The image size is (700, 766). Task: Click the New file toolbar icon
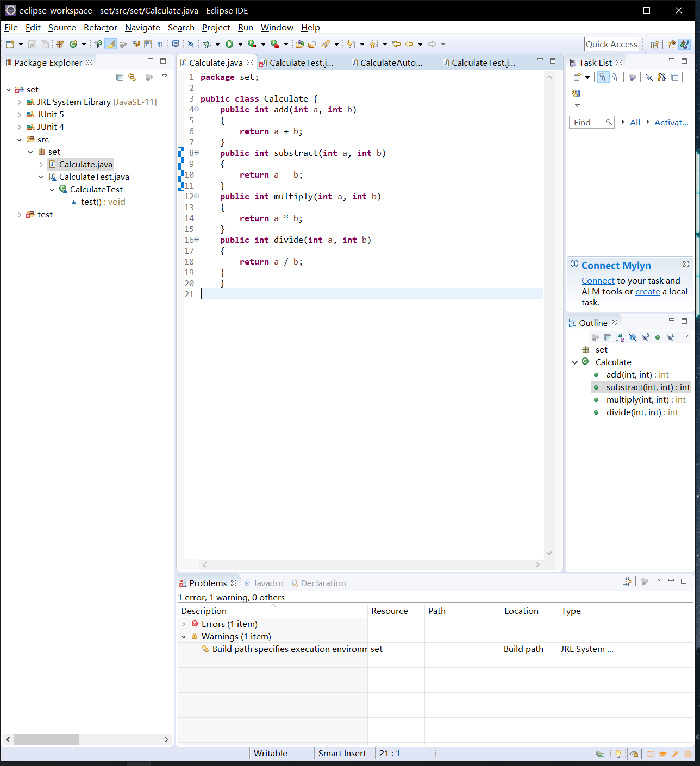[x=10, y=44]
